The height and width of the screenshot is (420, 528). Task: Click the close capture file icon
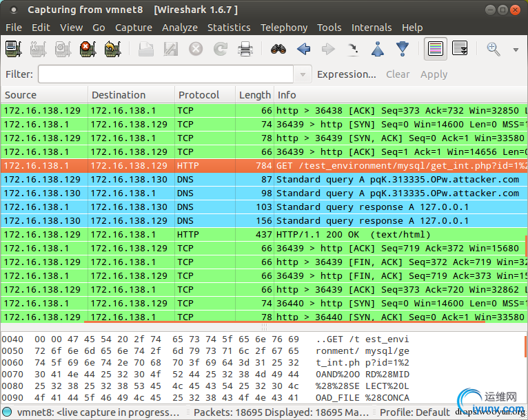coord(196,49)
